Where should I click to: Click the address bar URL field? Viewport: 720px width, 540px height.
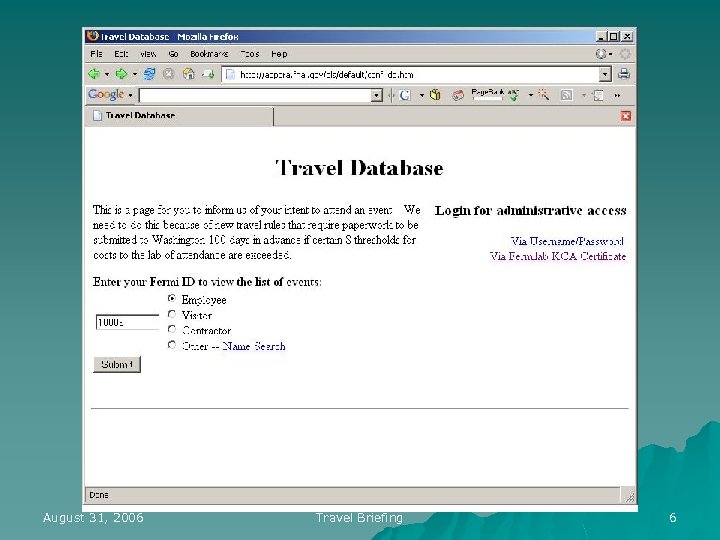pos(417,74)
